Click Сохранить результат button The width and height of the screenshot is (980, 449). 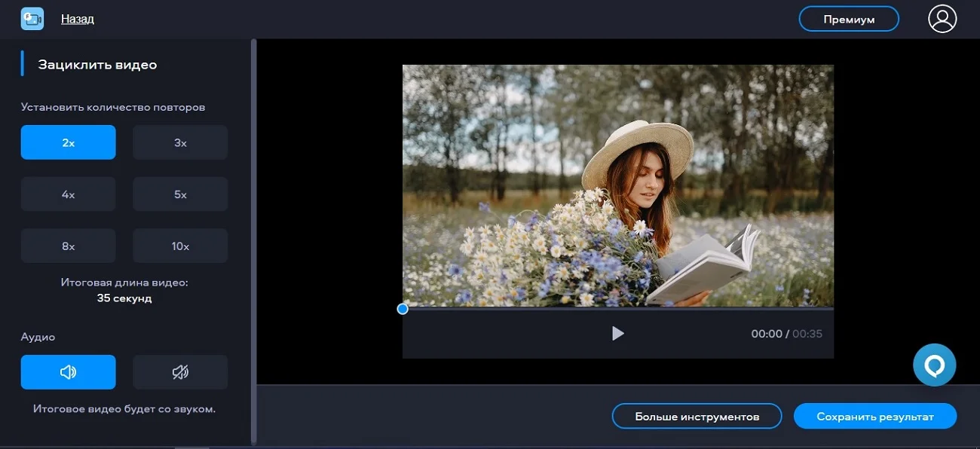click(874, 417)
